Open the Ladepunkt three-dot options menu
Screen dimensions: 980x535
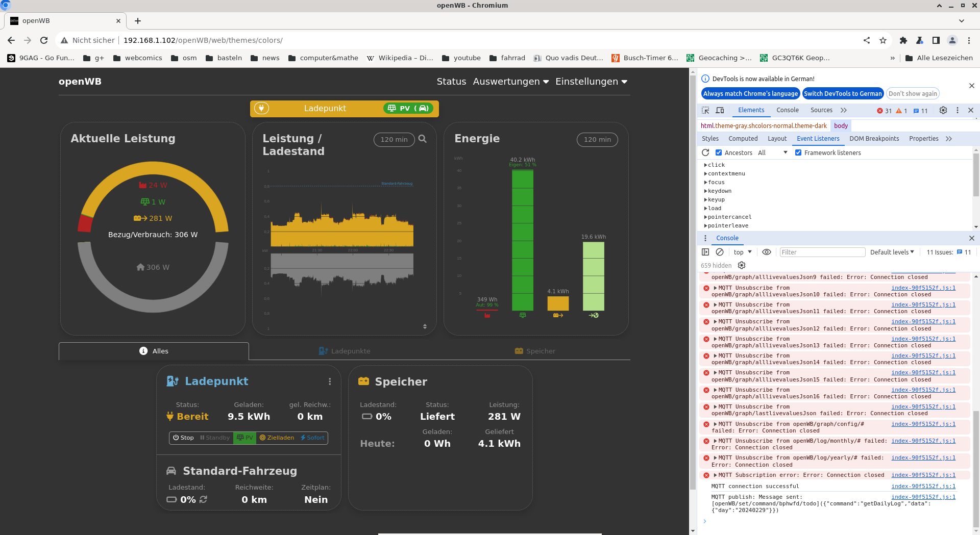(x=330, y=381)
